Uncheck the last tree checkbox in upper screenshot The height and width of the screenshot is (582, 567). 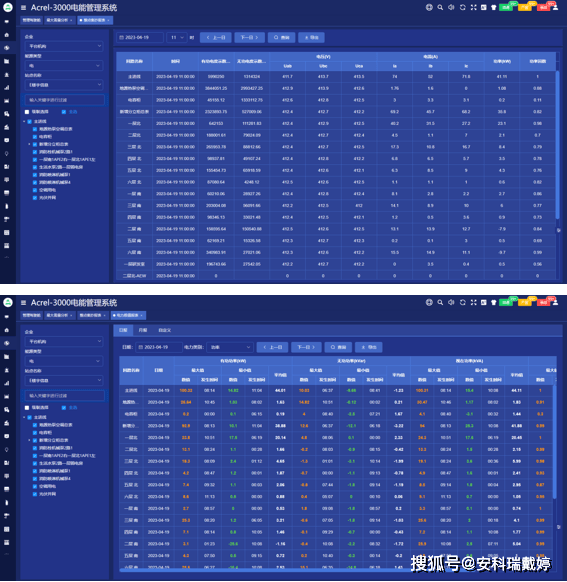[35, 198]
